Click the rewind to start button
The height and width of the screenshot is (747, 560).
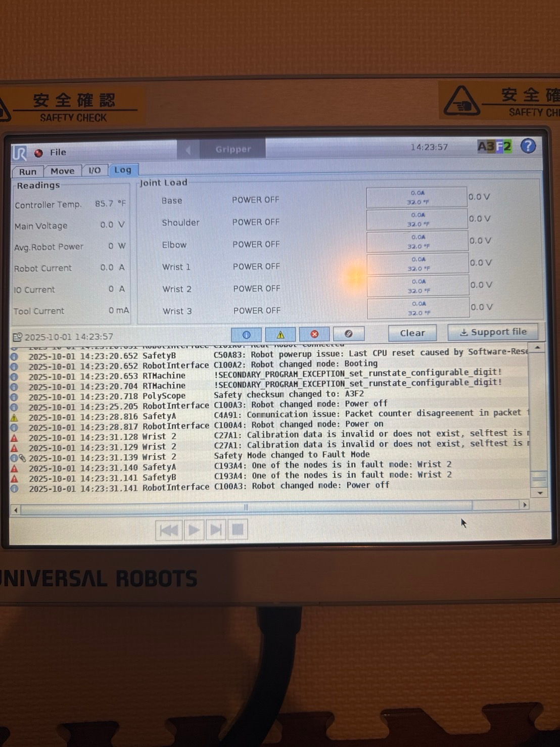pyautogui.click(x=169, y=530)
